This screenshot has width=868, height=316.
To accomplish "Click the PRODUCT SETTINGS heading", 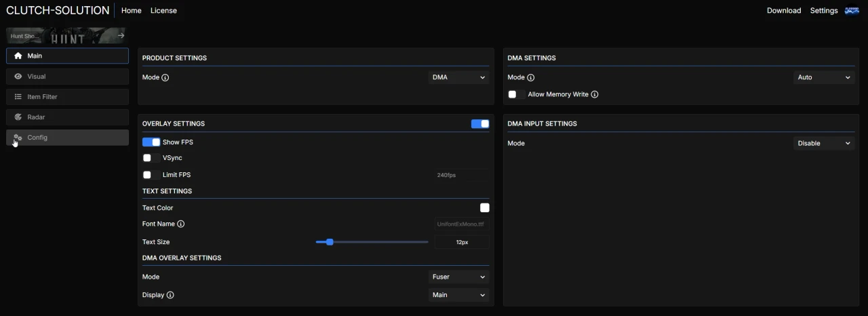I will (174, 58).
